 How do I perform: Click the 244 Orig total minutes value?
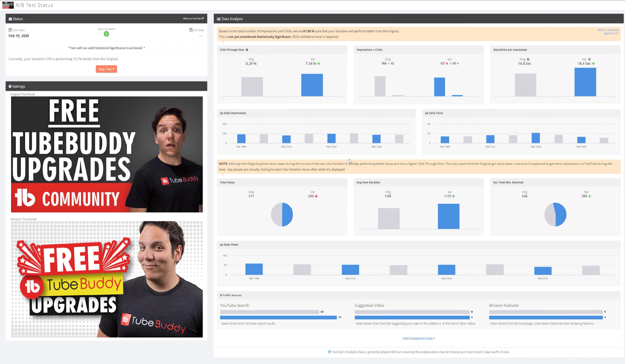pyautogui.click(x=525, y=196)
